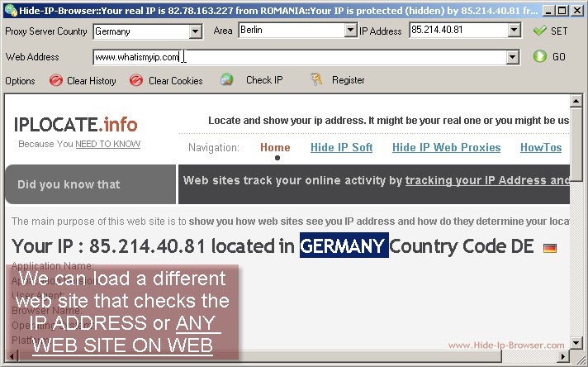Click the red Clear History icon
588x367 pixels.
56,80
